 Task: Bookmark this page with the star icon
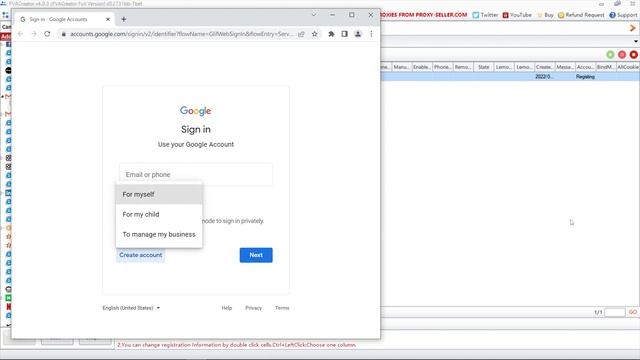(315, 34)
